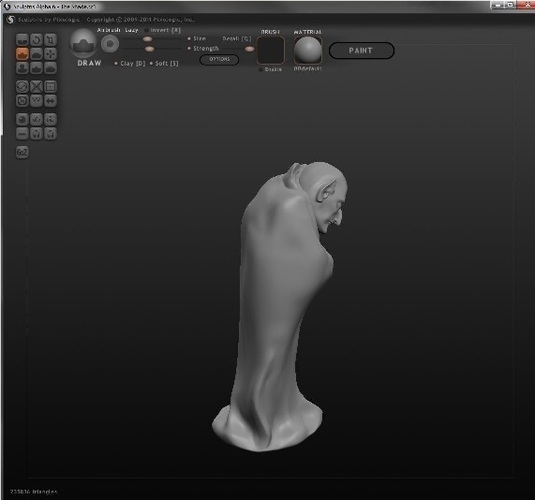535x500 pixels.
Task: Select the Grab tool with four arrows
Action: [x=50, y=54]
